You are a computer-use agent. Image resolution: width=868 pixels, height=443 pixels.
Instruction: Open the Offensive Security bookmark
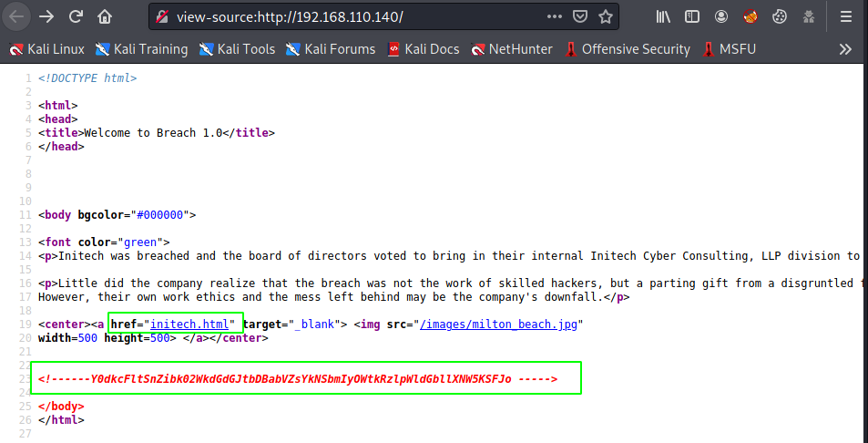click(x=627, y=49)
